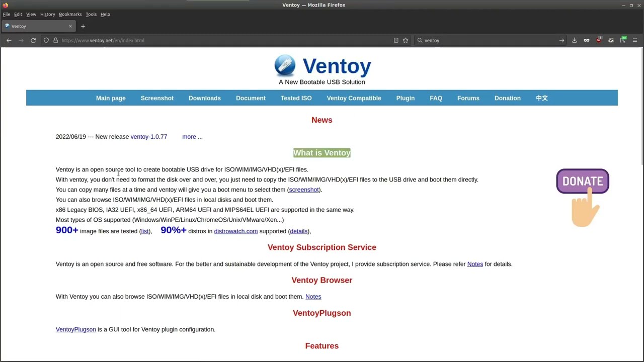Click the 'Features' heading
The width and height of the screenshot is (644, 362).
(x=322, y=346)
